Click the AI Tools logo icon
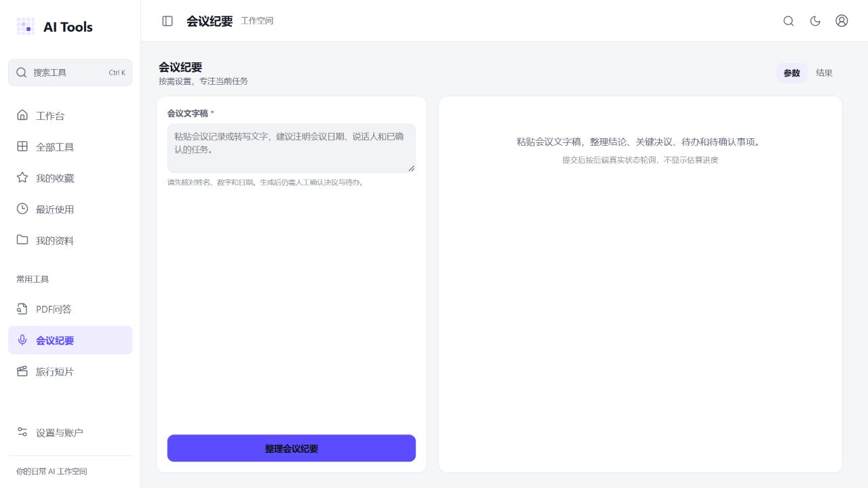The width and height of the screenshot is (868, 488). (x=26, y=26)
